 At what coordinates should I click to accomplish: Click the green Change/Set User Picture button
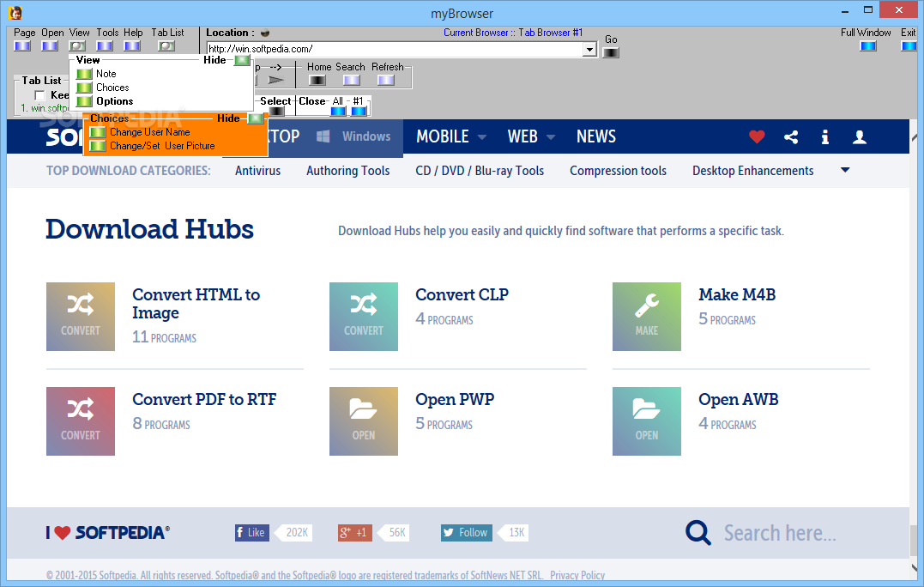(98, 146)
